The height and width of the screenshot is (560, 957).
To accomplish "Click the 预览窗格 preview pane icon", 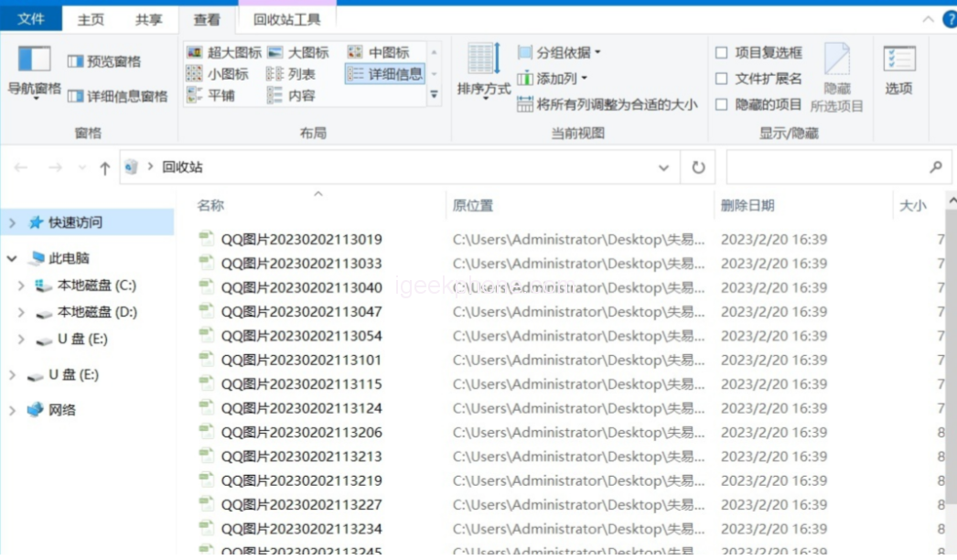I will [76, 61].
